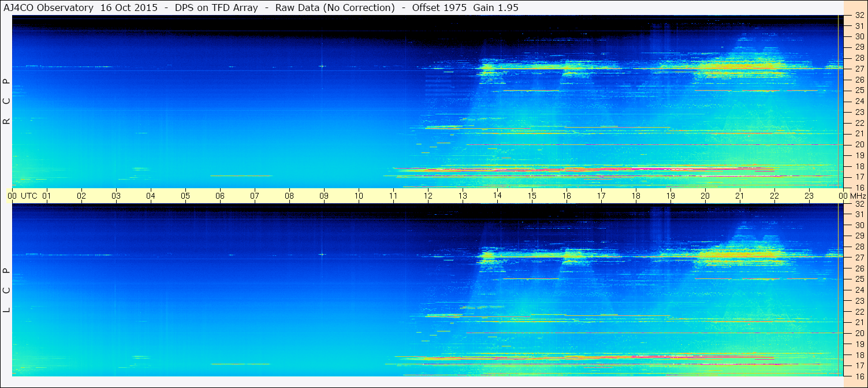Click the 24 MHz label on the LCP scale
868x388 pixels.
pyautogui.click(x=859, y=290)
